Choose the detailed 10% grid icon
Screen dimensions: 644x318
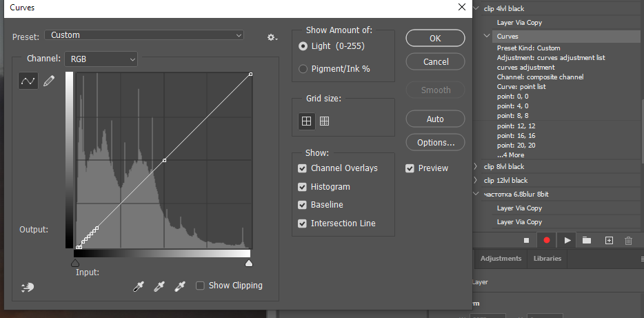[325, 121]
